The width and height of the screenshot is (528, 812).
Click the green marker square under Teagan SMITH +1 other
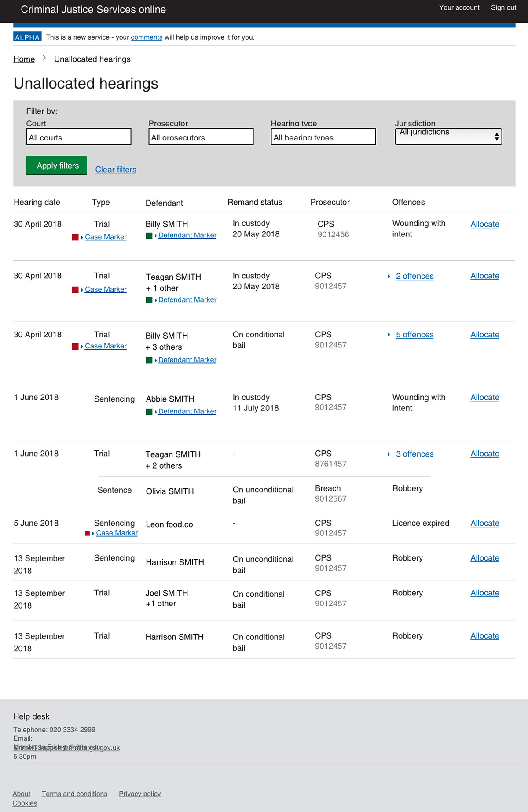pyautogui.click(x=149, y=300)
